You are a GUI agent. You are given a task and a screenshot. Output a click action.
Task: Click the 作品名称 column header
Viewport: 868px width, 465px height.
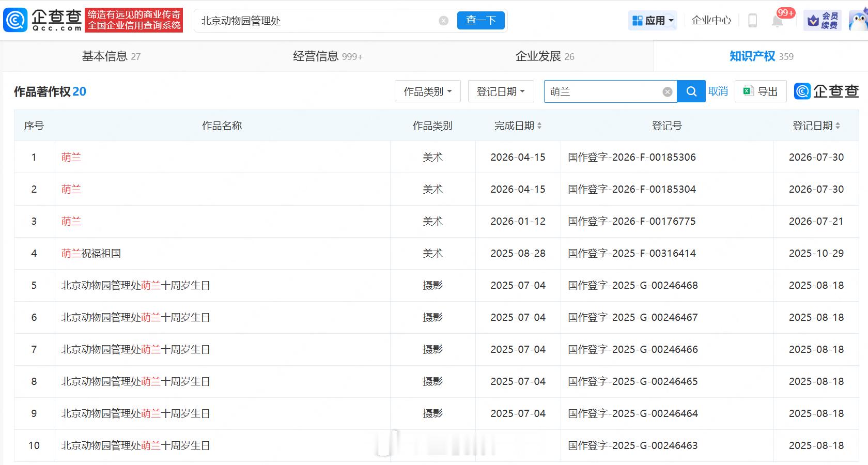pyautogui.click(x=222, y=126)
